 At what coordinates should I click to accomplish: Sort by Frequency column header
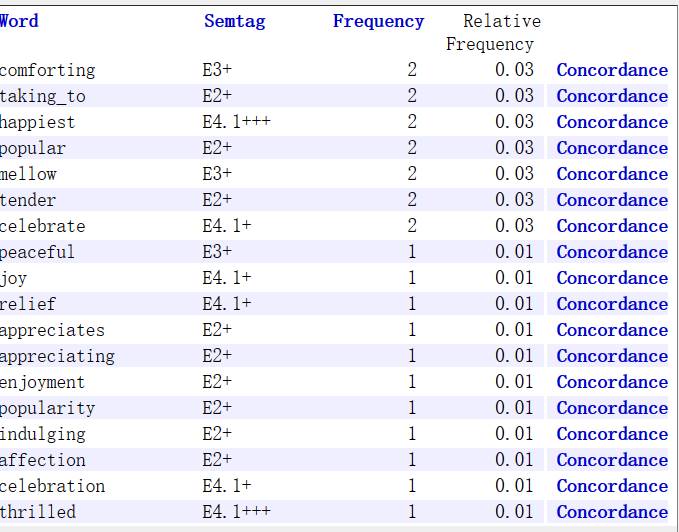point(378,21)
